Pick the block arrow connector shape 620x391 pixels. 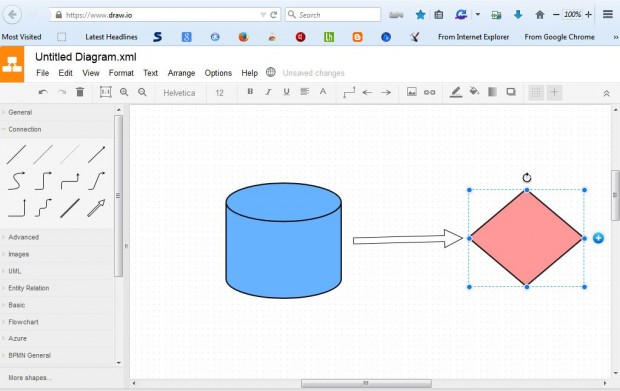pyautogui.click(x=96, y=208)
